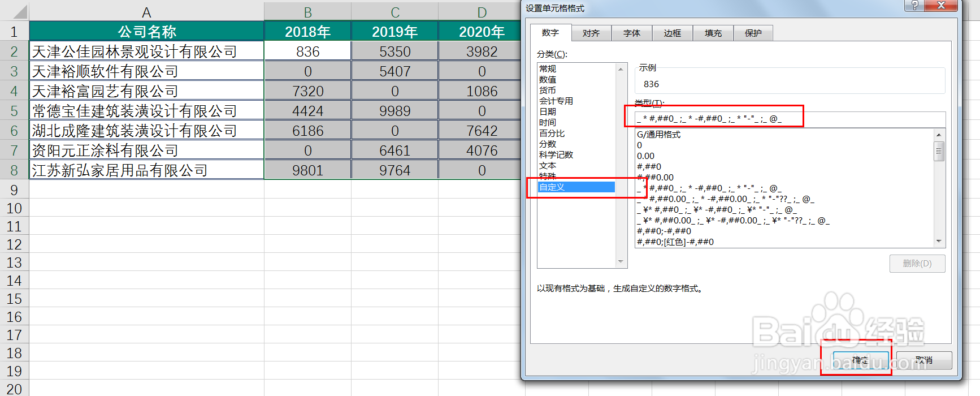This screenshot has height=396, width=980.
Task: Click the type list scrollbar thumb
Action: click(x=939, y=151)
